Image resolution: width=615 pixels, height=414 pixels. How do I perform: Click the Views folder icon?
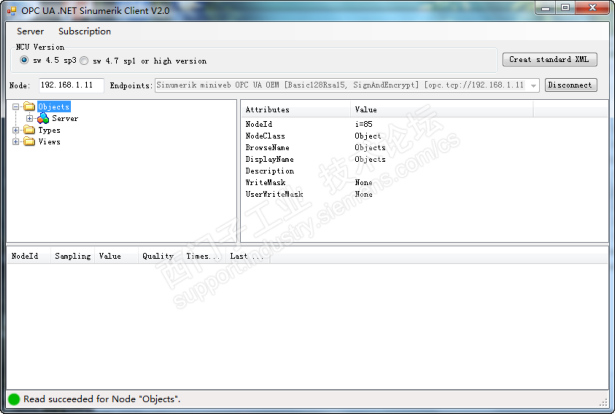(x=29, y=142)
